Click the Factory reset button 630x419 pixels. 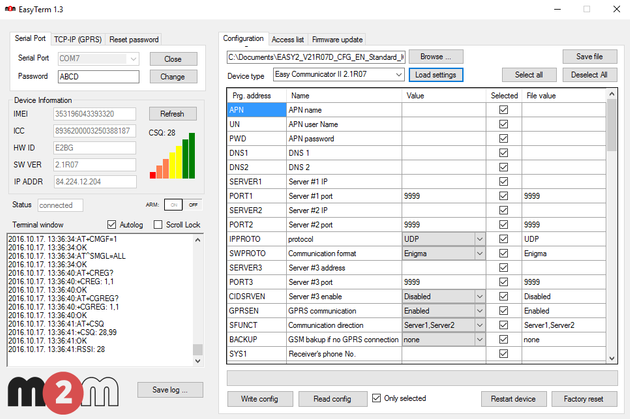584,399
